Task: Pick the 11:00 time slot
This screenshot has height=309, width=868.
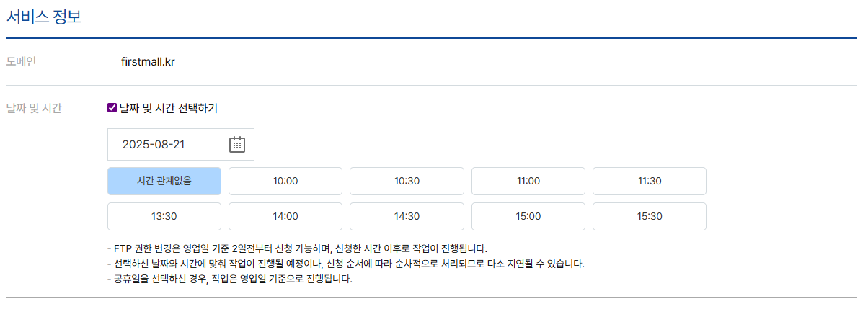Action: pos(528,181)
